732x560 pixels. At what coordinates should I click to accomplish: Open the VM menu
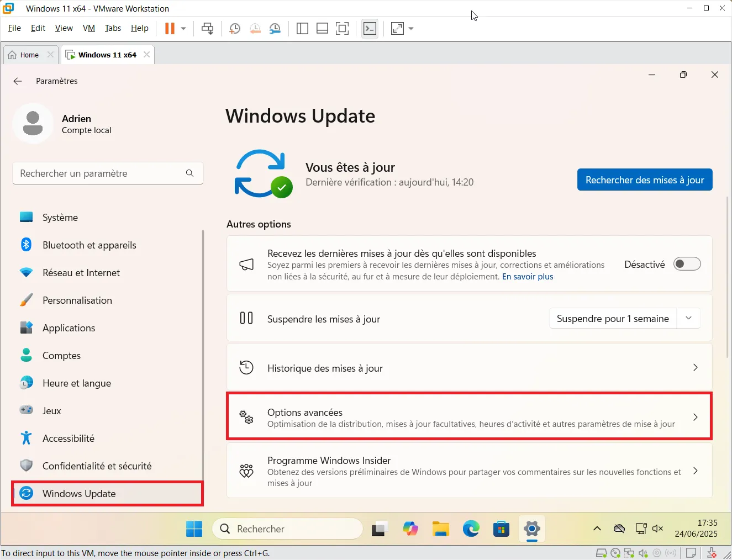[x=89, y=28]
